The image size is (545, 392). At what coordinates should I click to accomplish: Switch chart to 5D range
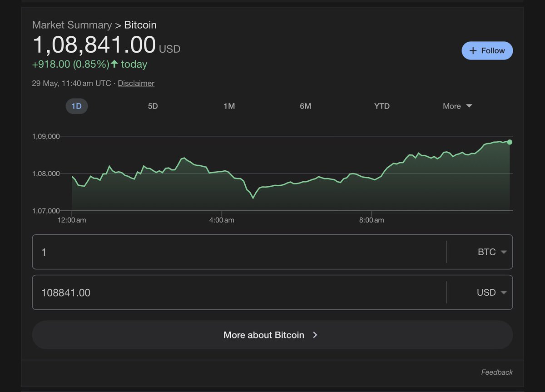coord(153,106)
